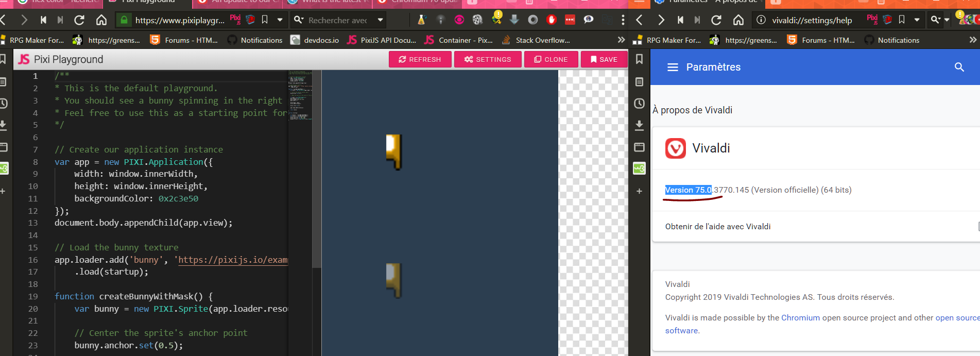Viewport: 980px width, 356px height.
Task: SAVE the playground
Action: point(604,59)
